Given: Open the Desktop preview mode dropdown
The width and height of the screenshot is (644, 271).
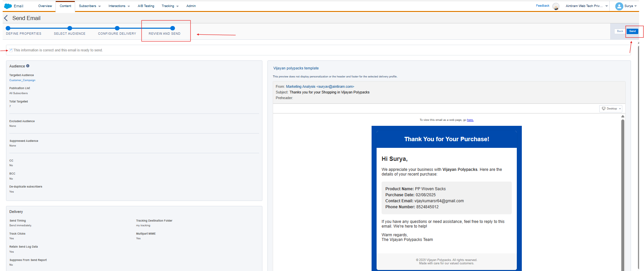Looking at the screenshot, I should (x=611, y=108).
